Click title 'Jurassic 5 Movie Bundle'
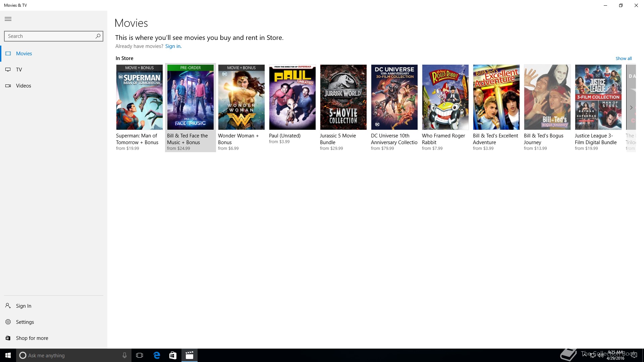644x362 pixels. [x=338, y=139]
